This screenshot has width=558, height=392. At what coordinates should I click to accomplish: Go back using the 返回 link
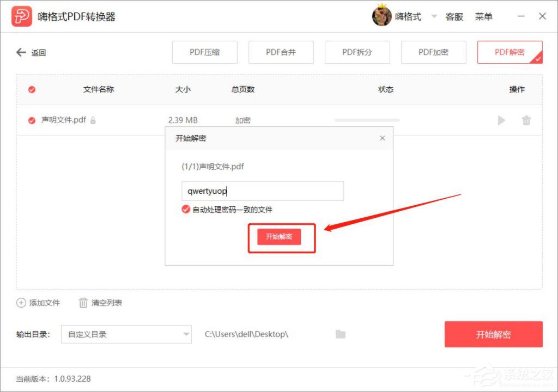(x=31, y=52)
